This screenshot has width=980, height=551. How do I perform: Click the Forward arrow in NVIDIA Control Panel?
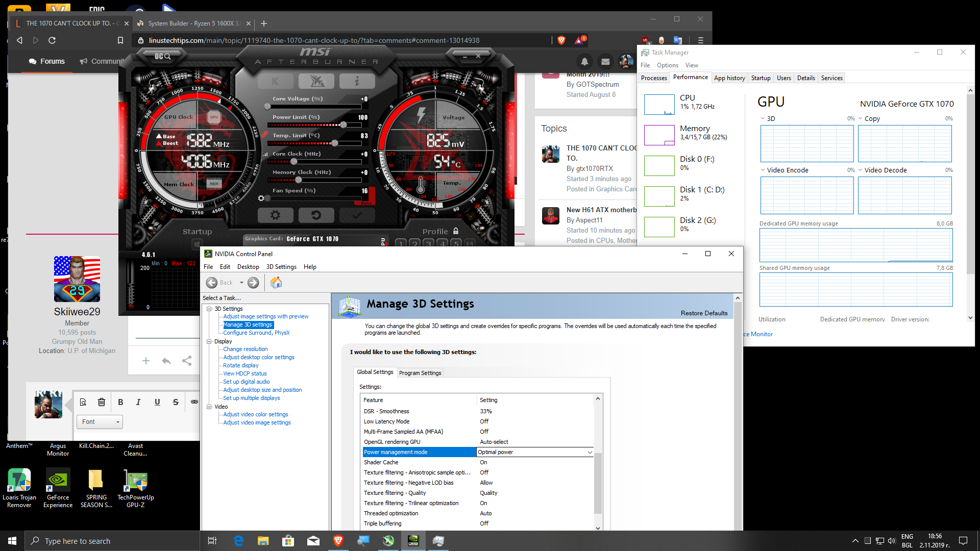coord(253,283)
